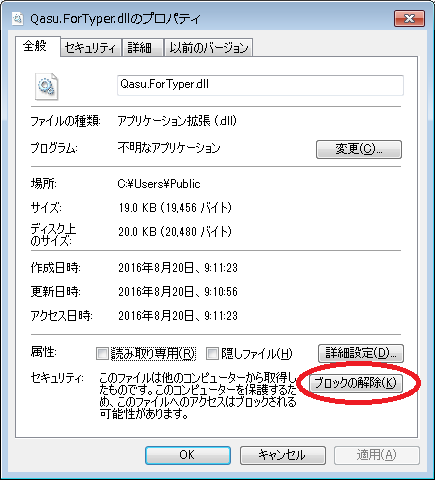Viewport: 435px width, 480px height.
Task: Click the キャンセル button
Action: (x=282, y=455)
